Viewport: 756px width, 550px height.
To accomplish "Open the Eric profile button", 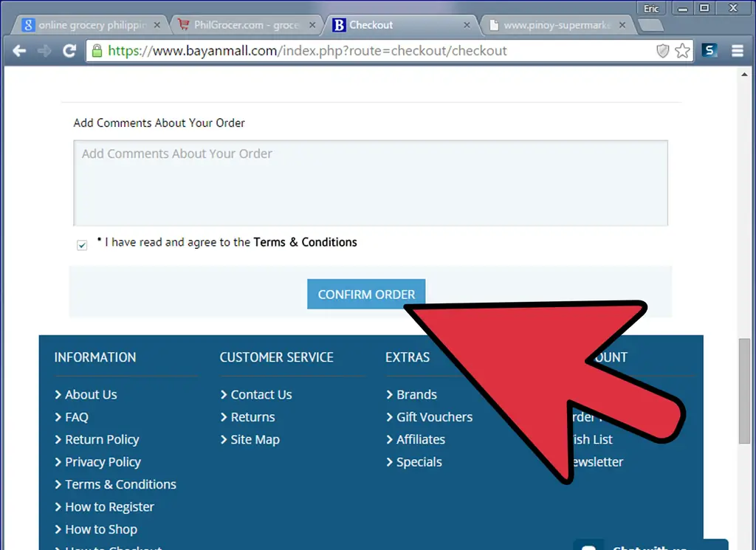I will pyautogui.click(x=651, y=8).
